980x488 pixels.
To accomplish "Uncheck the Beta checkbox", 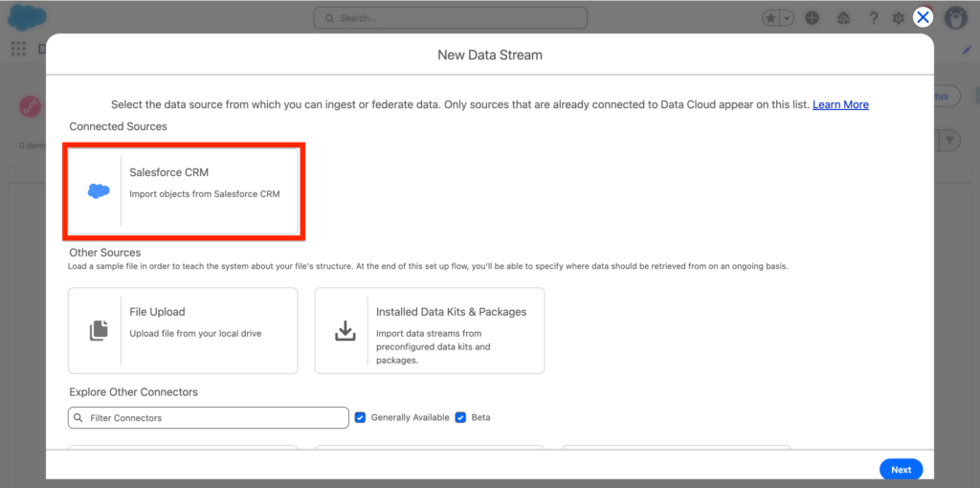I will 461,417.
